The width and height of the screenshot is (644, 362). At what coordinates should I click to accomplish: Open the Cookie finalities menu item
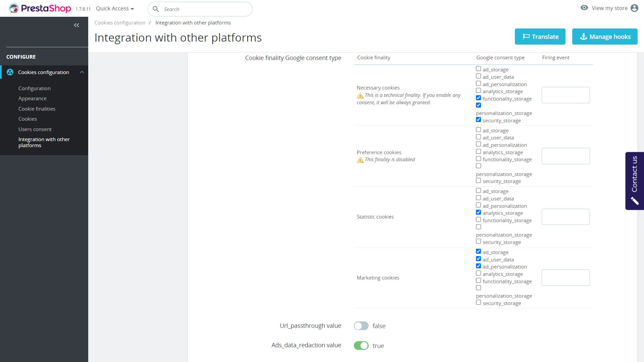pos(37,109)
